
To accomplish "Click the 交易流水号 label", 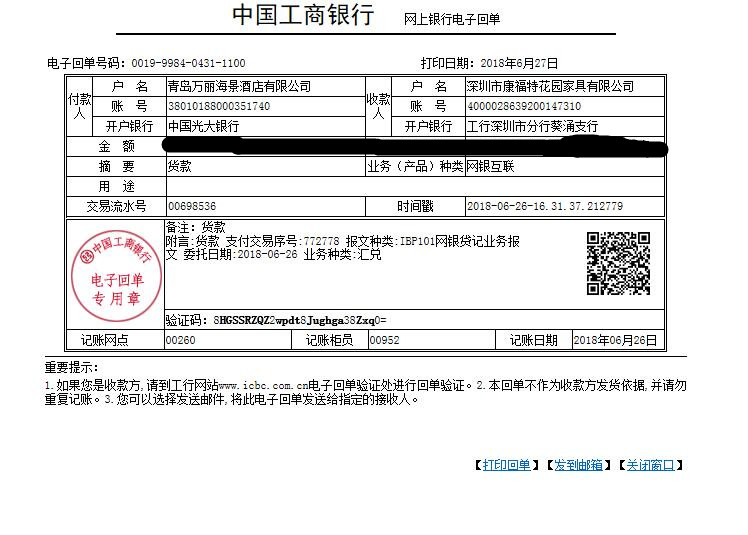I will [116, 206].
